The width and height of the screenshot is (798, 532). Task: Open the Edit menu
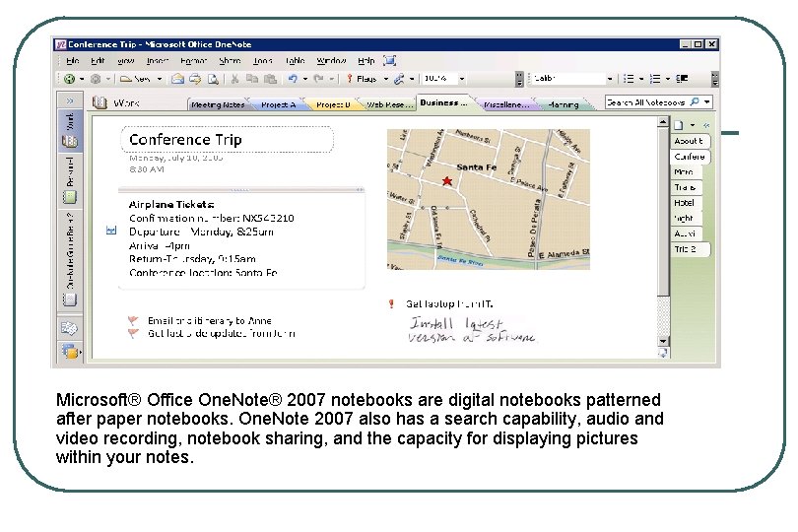[x=98, y=60]
